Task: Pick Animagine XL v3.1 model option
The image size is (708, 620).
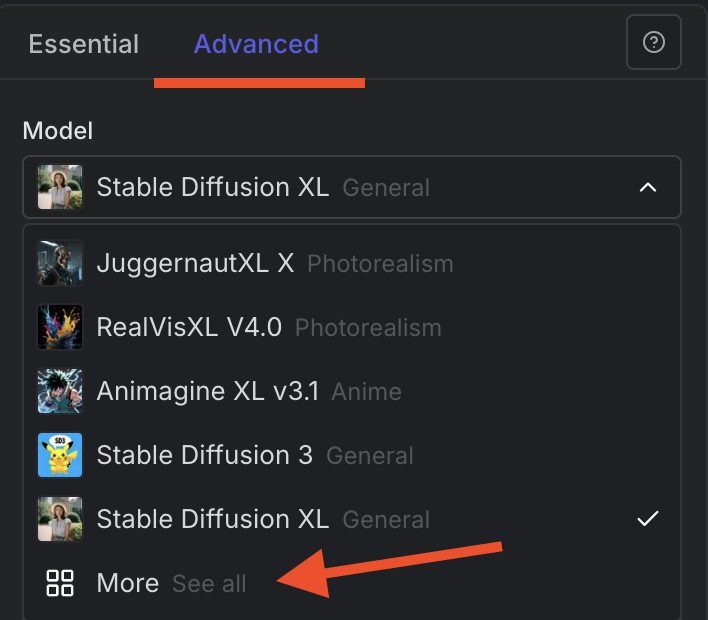Action: click(x=207, y=391)
